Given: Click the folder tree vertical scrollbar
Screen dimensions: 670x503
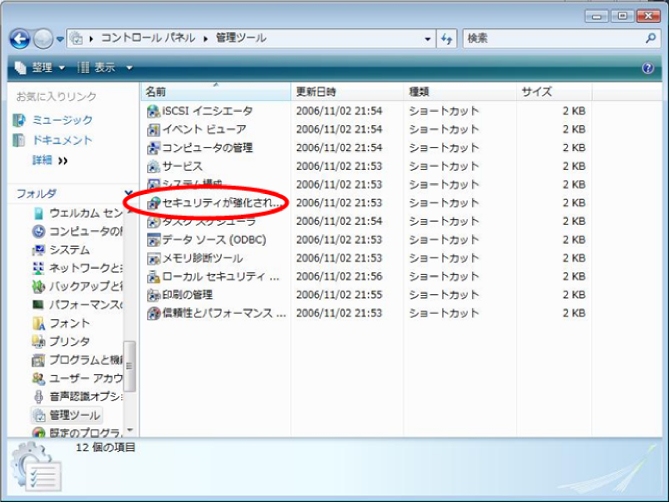Looking at the screenshot, I should (130, 370).
